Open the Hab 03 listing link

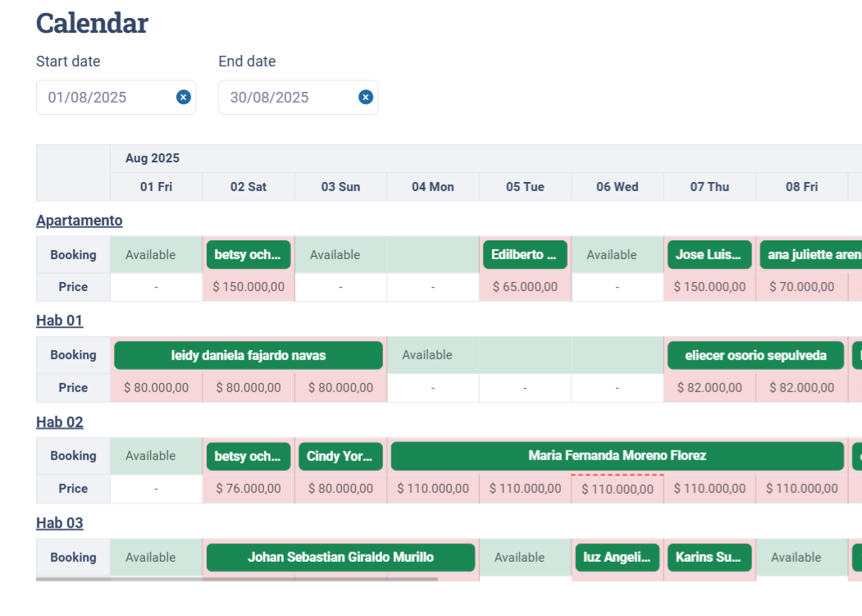click(59, 522)
